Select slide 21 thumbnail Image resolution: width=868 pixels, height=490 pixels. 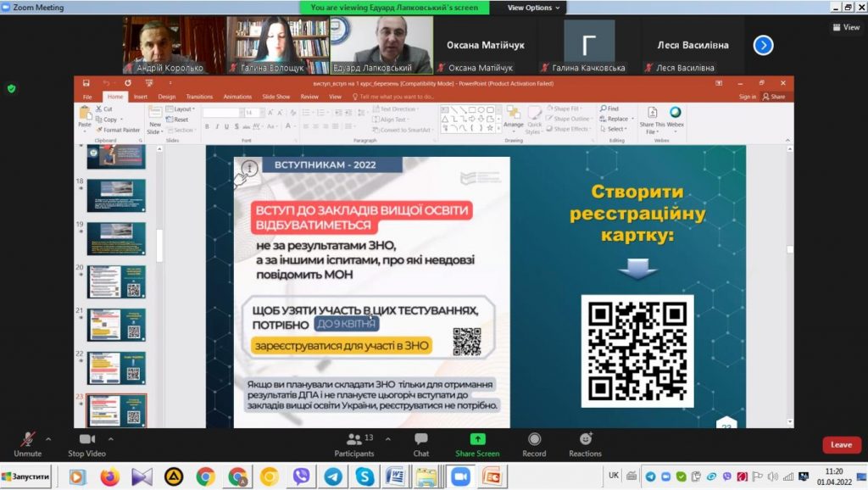115,324
